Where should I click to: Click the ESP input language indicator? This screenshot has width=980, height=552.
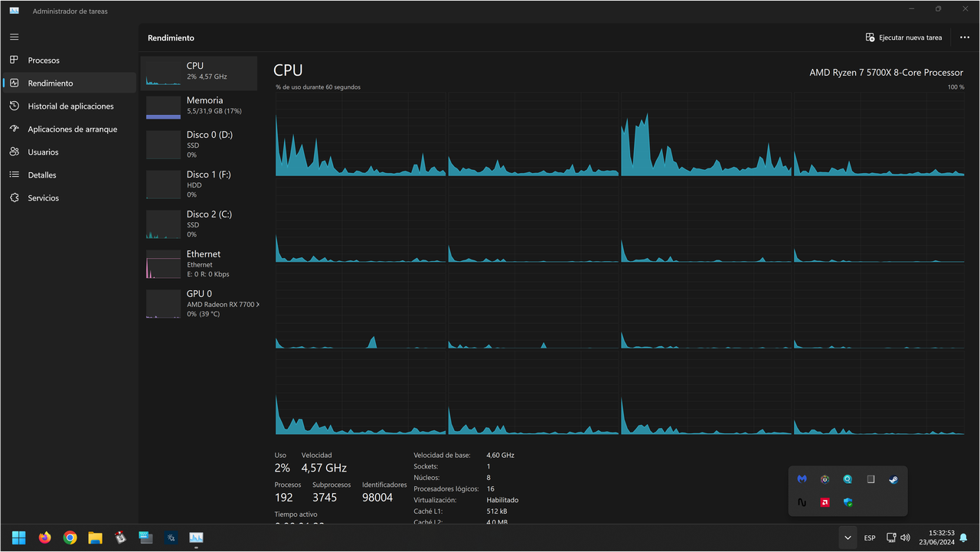tap(870, 537)
